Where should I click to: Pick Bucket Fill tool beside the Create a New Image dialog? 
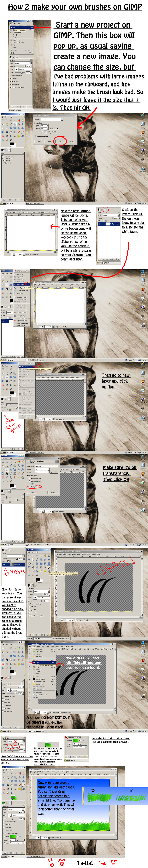(11, 132)
